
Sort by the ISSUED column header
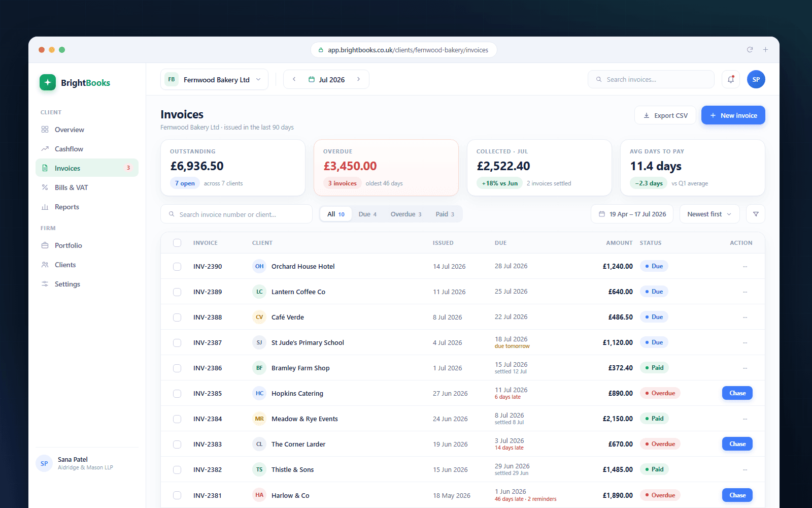tap(443, 243)
